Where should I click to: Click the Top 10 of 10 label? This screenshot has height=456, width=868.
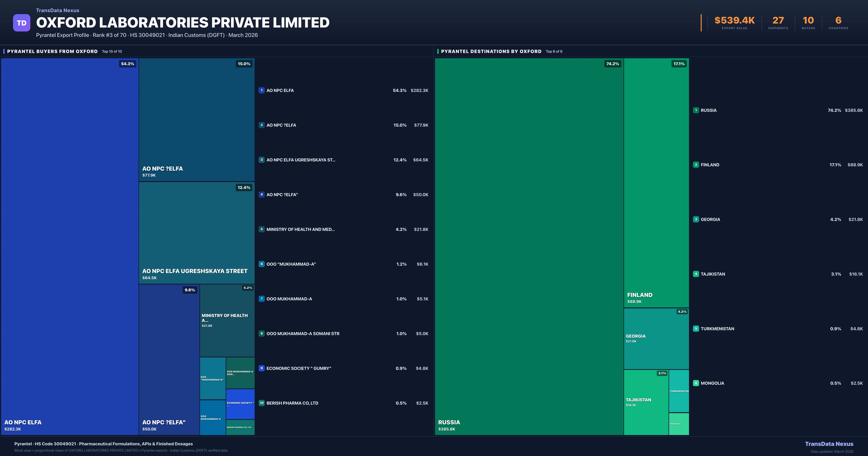[112, 51]
